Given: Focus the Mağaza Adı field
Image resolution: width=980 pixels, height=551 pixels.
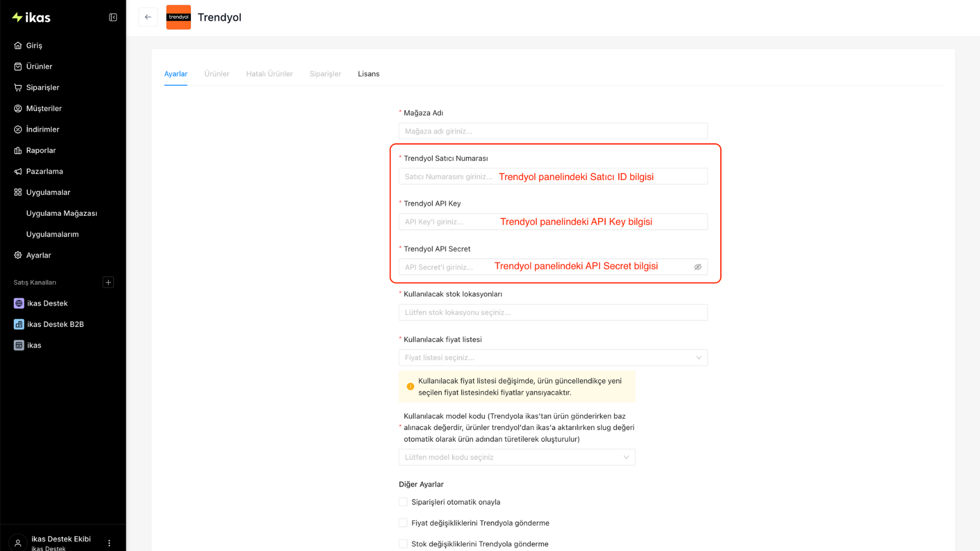Looking at the screenshot, I should click(x=553, y=131).
